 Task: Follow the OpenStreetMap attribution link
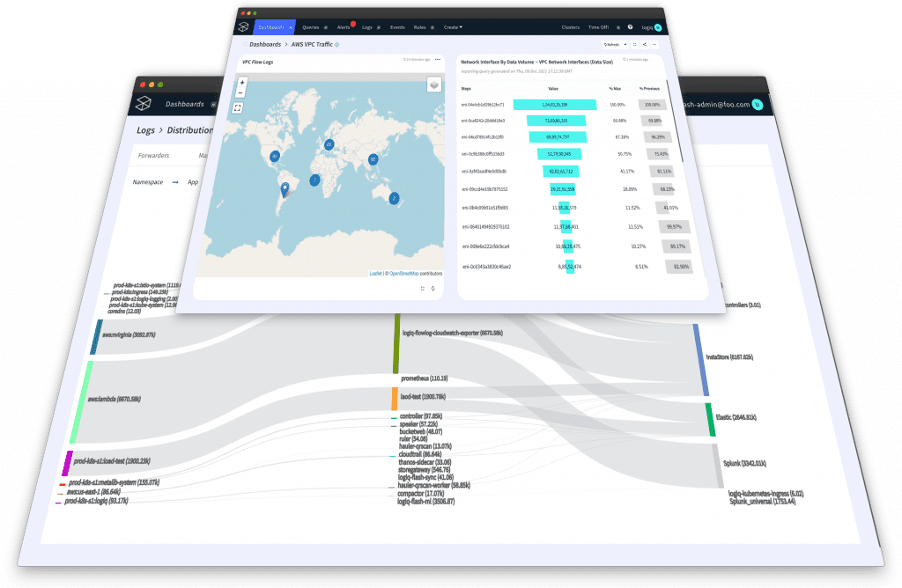tap(403, 274)
